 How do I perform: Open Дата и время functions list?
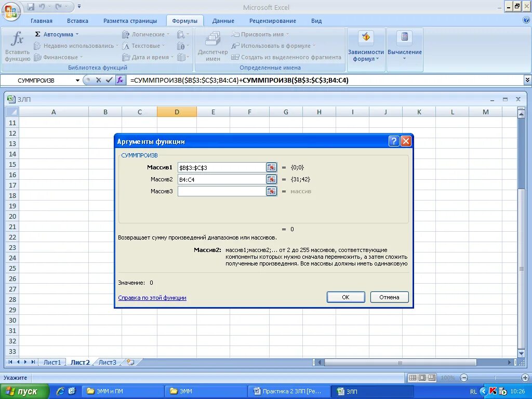point(148,57)
